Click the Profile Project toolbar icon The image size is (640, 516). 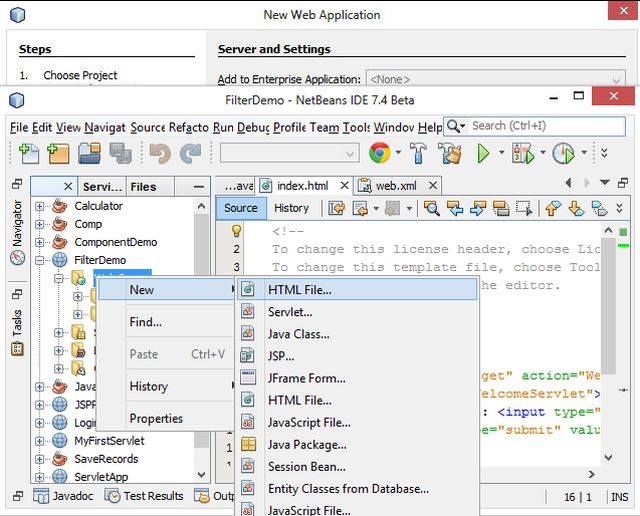(563, 153)
